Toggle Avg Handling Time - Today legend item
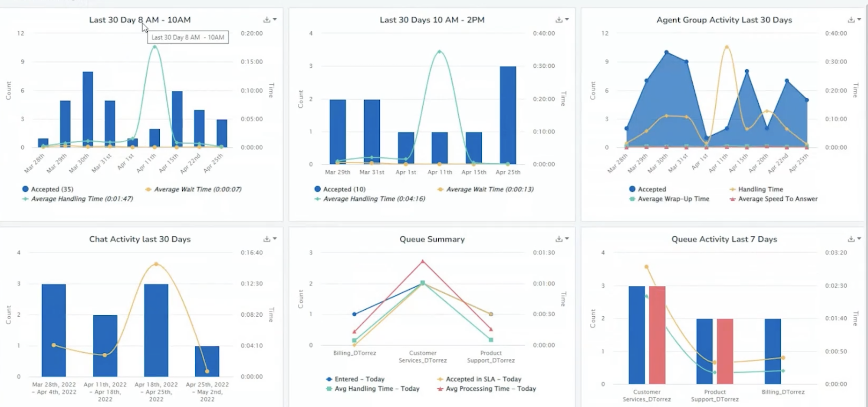 (x=372, y=389)
